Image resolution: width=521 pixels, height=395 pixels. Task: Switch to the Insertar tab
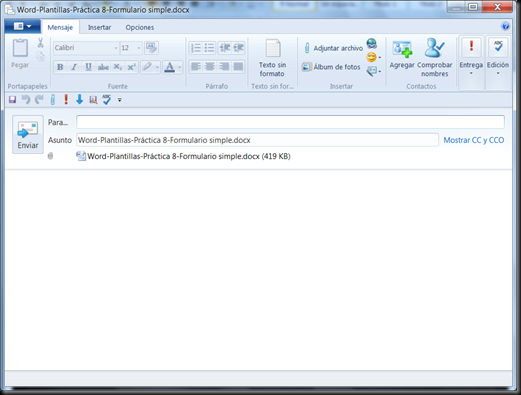(99, 27)
